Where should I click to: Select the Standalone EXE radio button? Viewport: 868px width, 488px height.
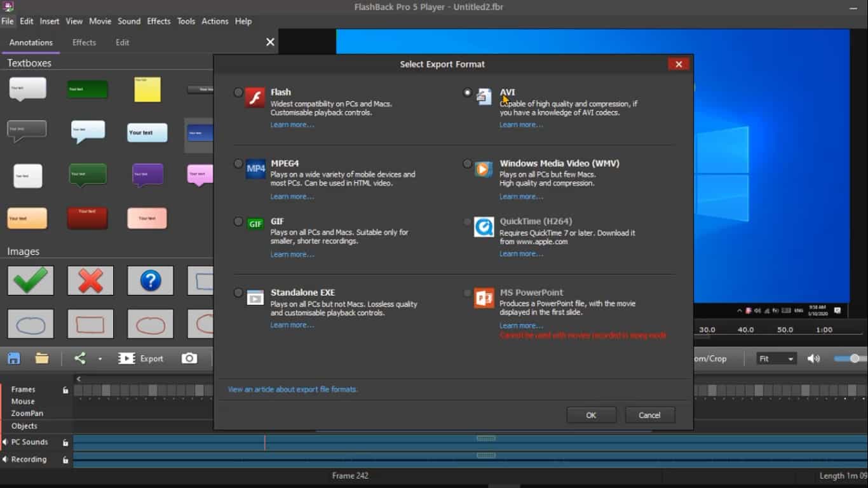(238, 293)
